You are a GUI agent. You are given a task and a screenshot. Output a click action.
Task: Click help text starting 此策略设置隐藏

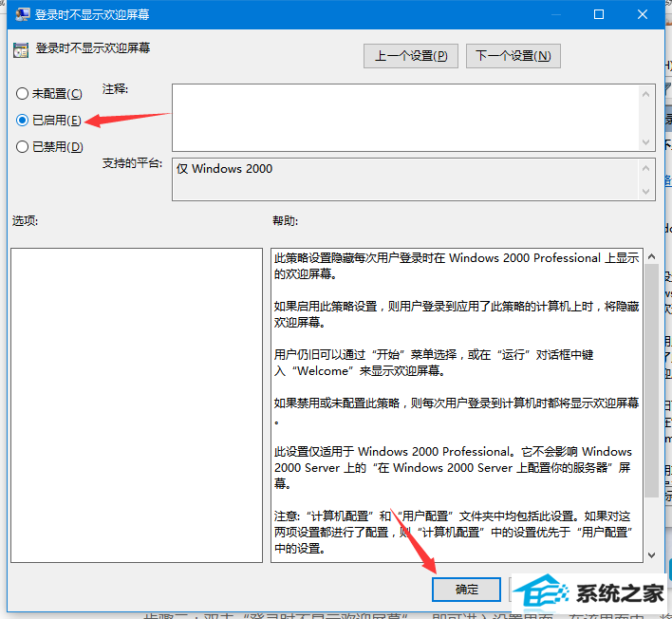456,266
